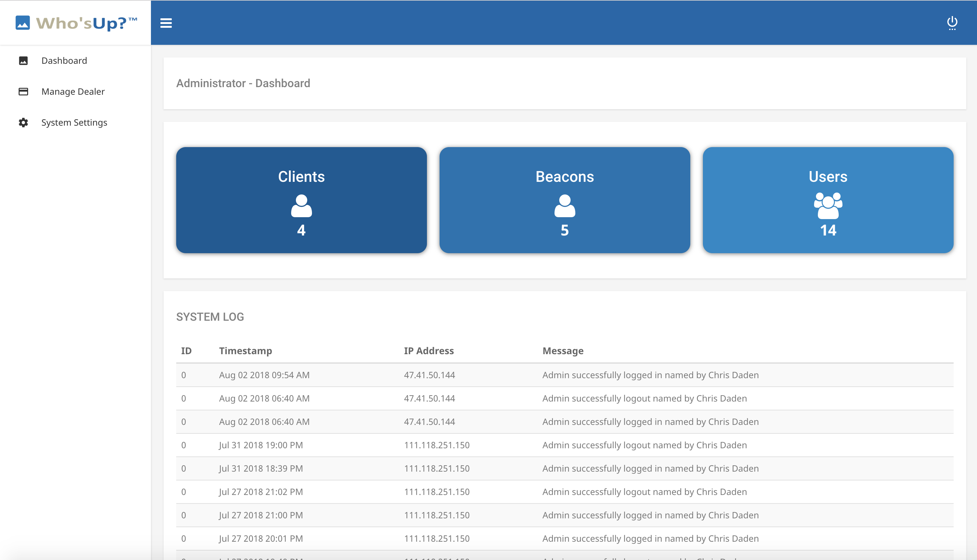Click the System Settings gear icon

(23, 123)
